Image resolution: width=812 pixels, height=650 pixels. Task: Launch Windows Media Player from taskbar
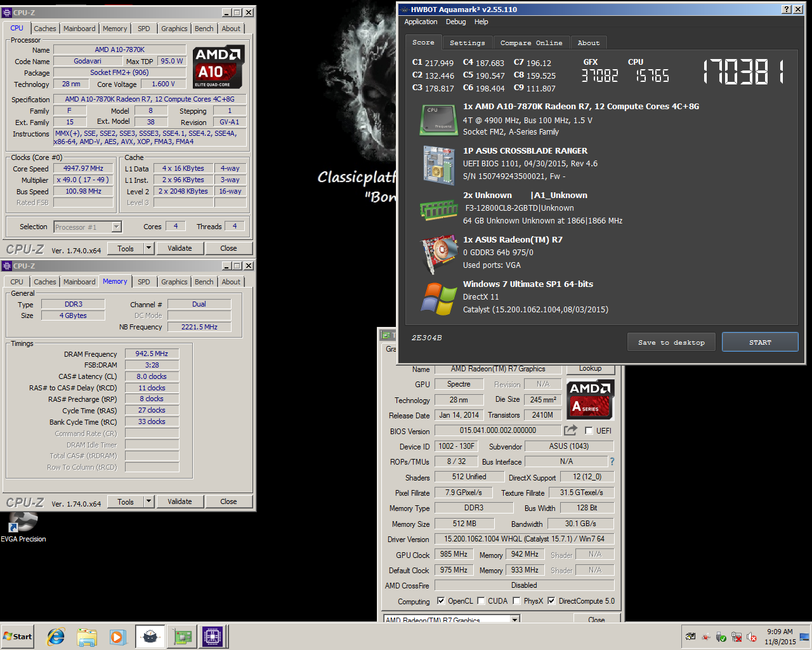[118, 637]
